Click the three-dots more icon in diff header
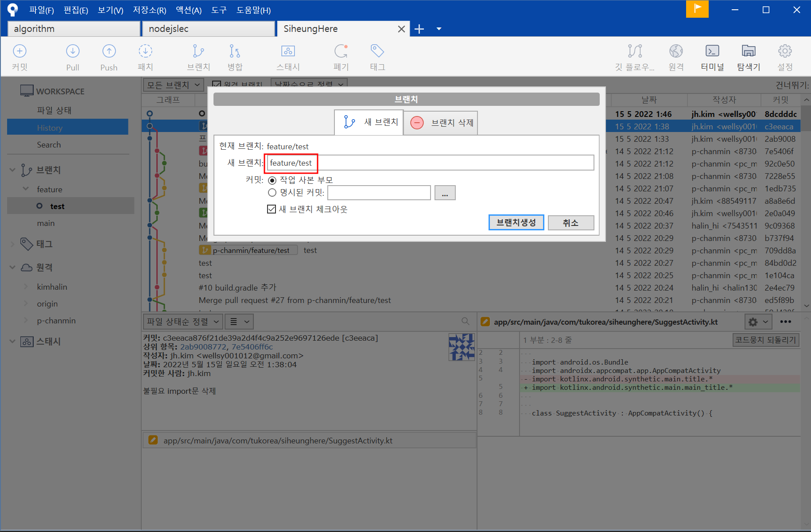Viewport: 811px width, 532px height. (x=786, y=322)
